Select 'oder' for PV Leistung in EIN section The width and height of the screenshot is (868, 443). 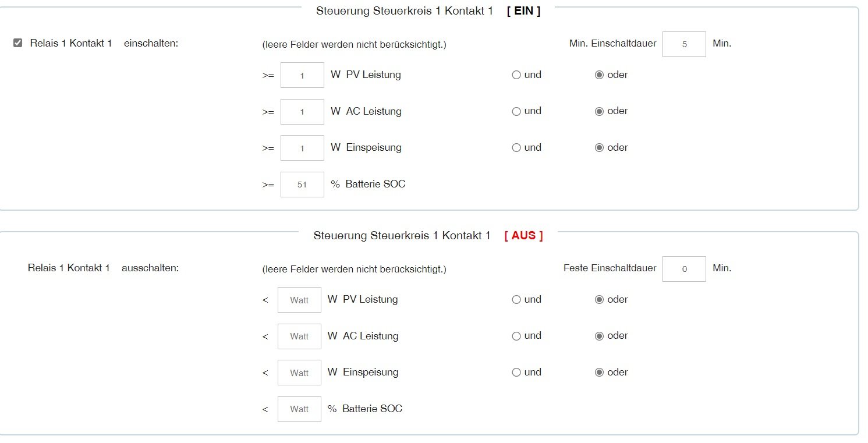tap(599, 75)
